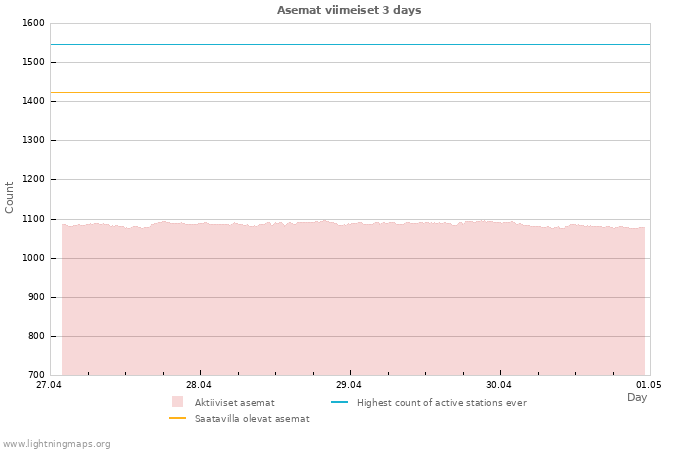Select the Saatavilla olevat asemat legend label

pyautogui.click(x=251, y=419)
